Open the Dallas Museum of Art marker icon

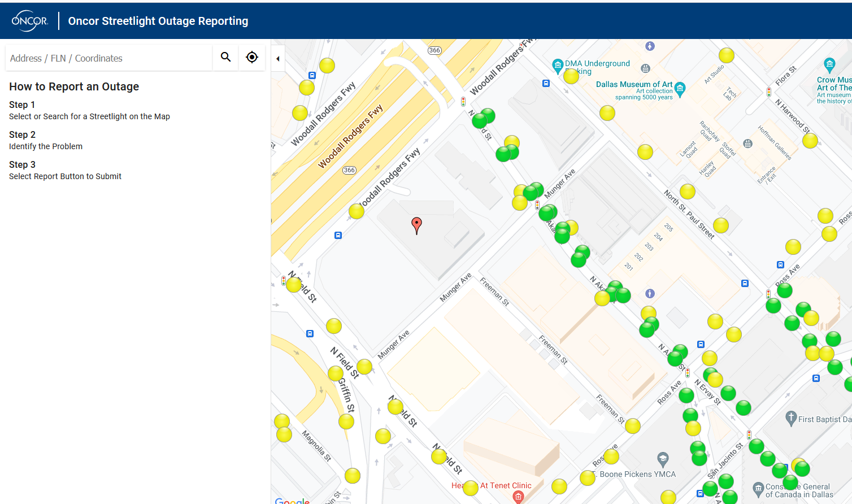point(680,88)
